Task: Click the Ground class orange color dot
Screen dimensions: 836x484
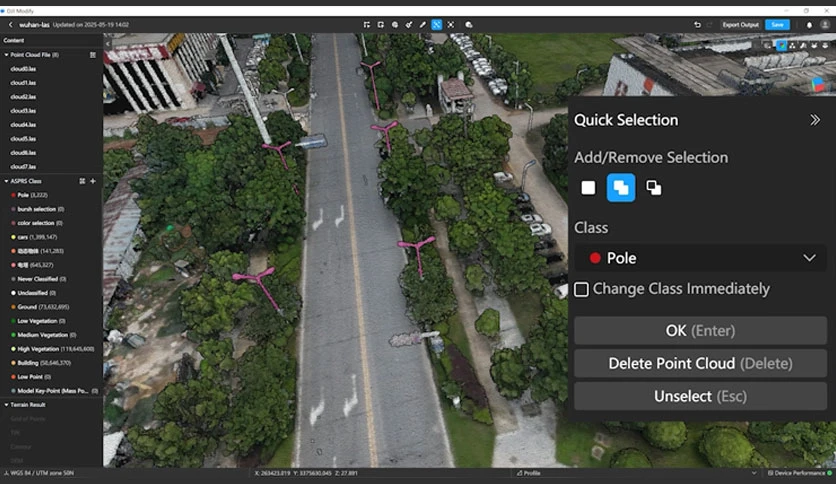Action: [x=13, y=307]
